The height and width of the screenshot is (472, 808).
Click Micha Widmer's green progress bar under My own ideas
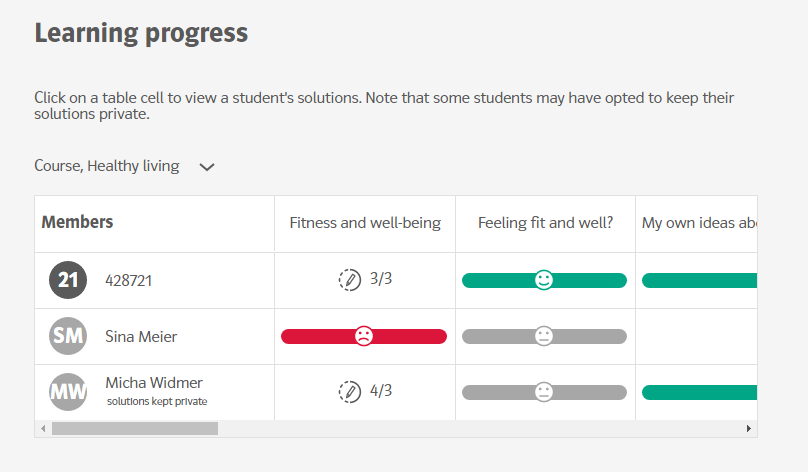click(699, 392)
